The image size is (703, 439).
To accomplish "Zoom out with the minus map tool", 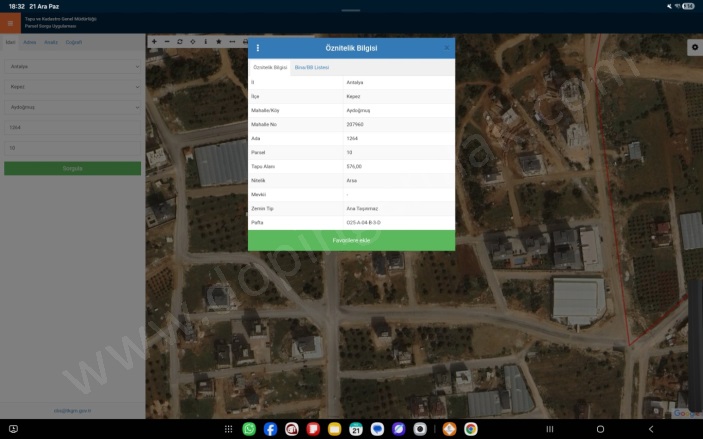I will 166,42.
